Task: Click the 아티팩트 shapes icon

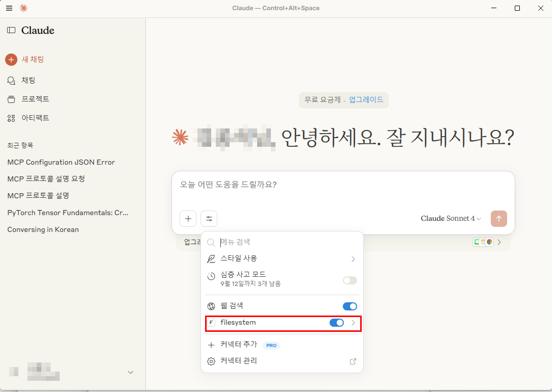Action: point(11,118)
